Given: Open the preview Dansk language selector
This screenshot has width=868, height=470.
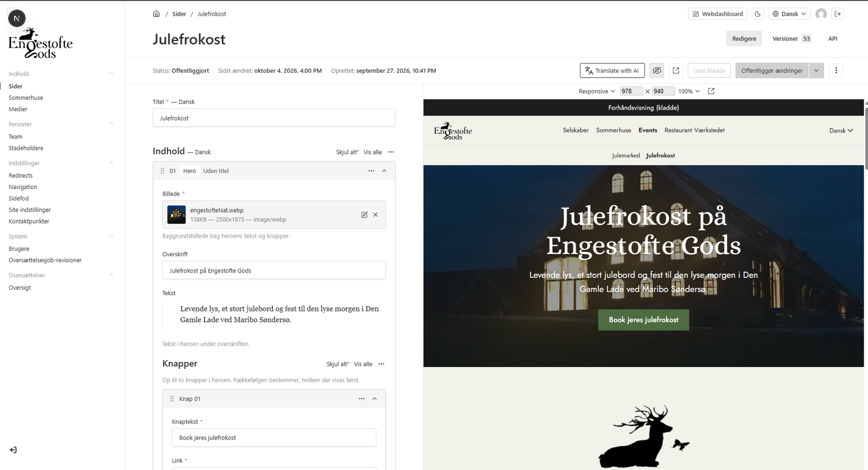Looking at the screenshot, I should coord(841,131).
